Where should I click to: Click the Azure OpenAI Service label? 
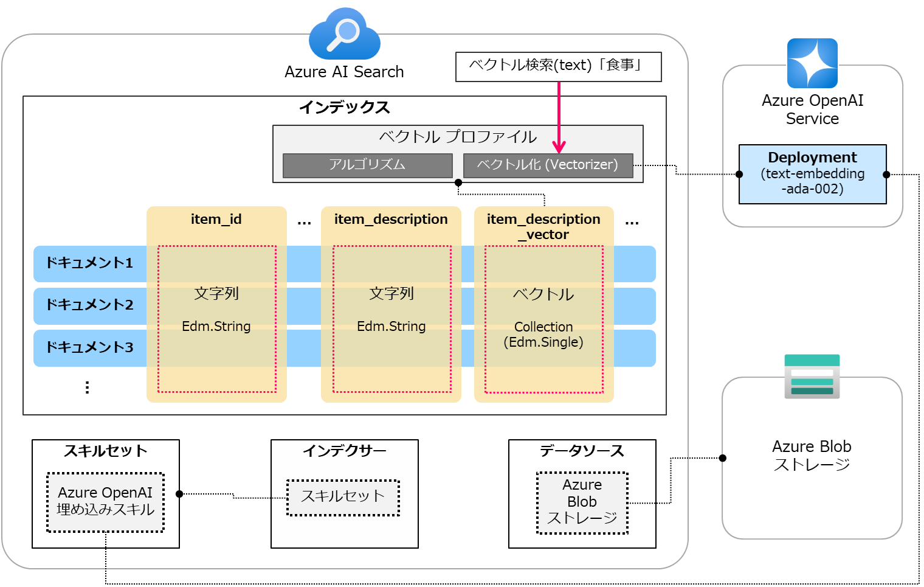pos(813,109)
